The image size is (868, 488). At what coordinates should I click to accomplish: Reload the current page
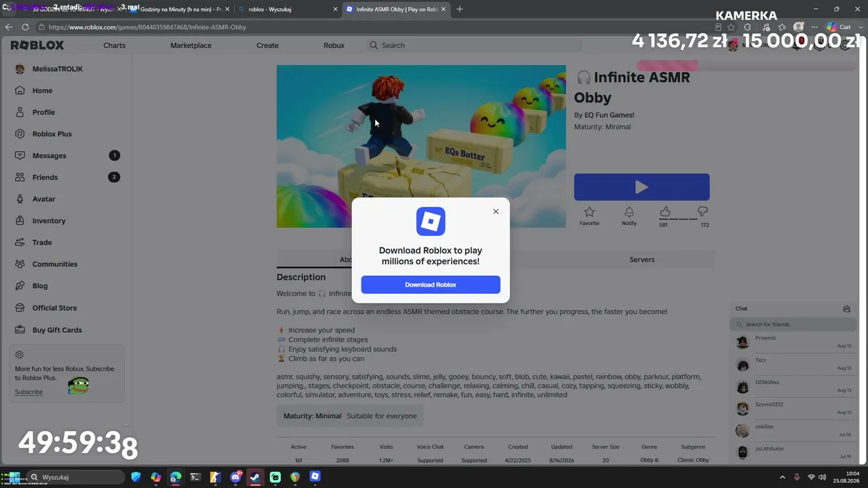tap(25, 27)
